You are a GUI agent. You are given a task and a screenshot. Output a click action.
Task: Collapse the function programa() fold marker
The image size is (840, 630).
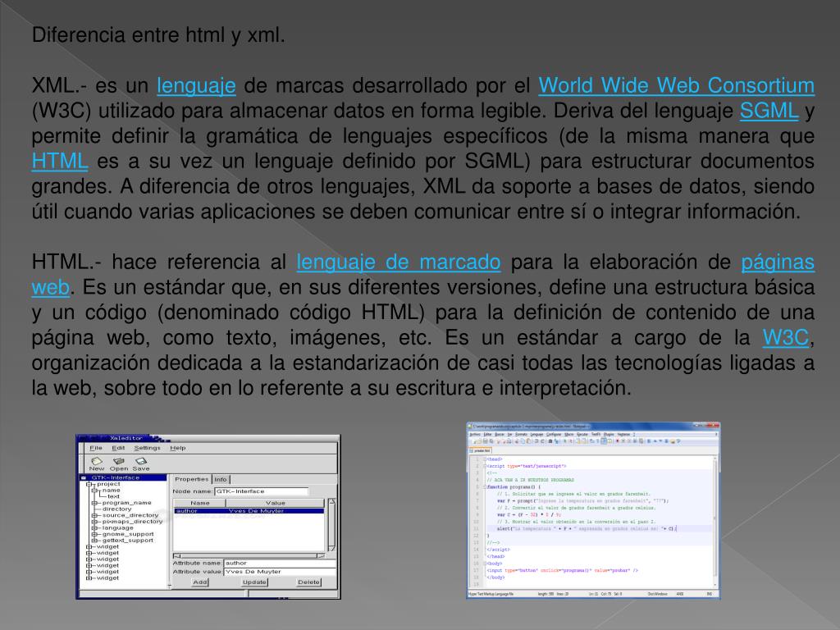click(485, 487)
